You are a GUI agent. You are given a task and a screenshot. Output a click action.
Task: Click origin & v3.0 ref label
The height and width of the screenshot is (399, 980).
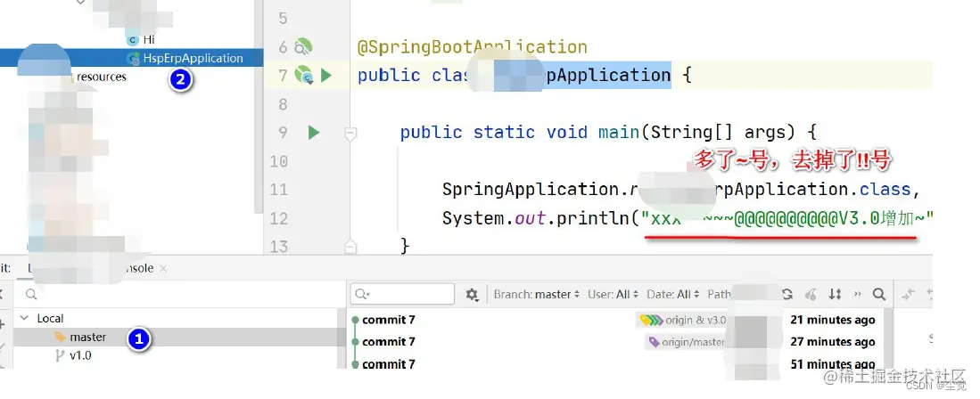682,321
